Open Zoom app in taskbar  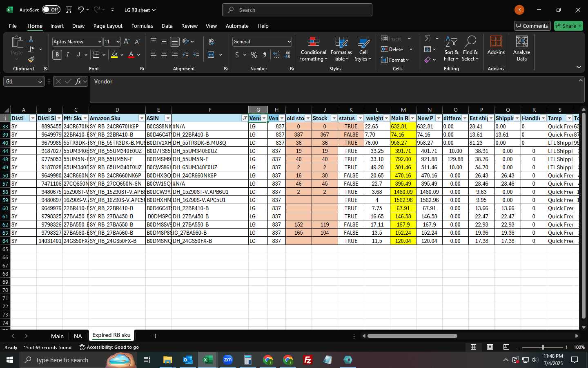tap(228, 360)
